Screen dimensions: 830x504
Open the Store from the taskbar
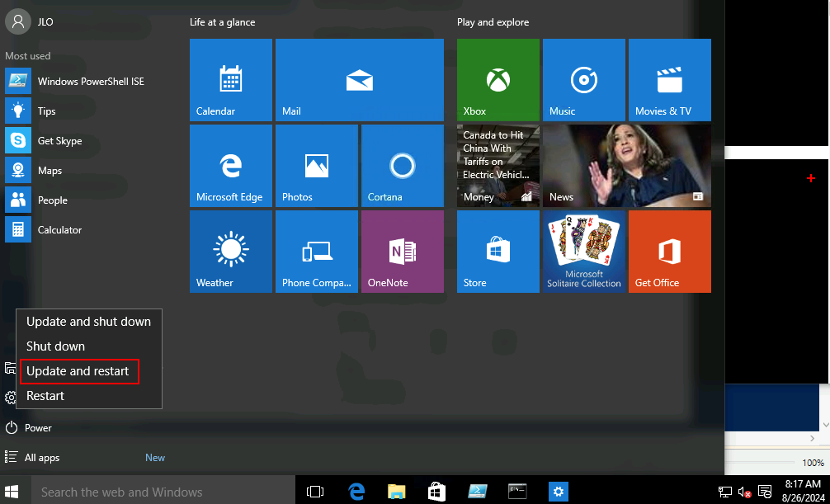(x=436, y=492)
